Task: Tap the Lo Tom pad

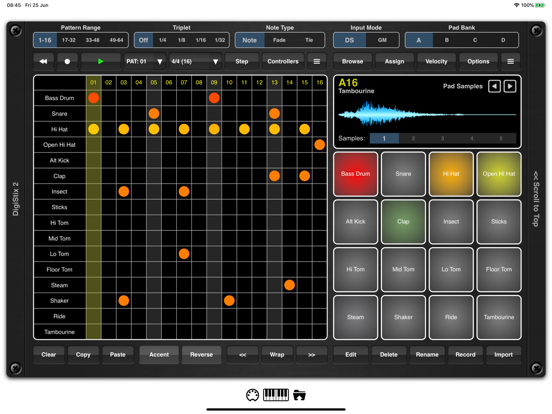Action: pyautogui.click(x=451, y=270)
